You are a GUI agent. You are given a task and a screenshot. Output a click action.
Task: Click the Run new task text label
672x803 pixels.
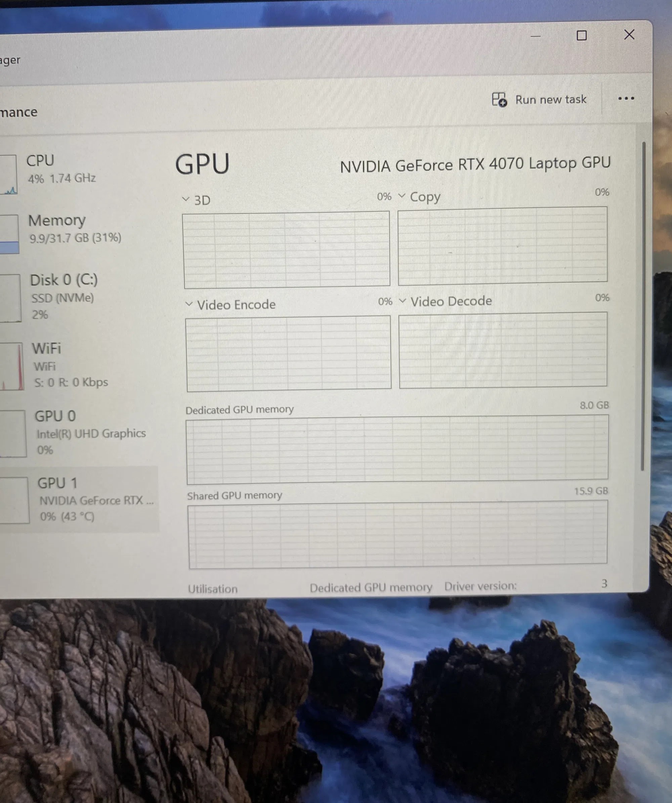(x=550, y=100)
